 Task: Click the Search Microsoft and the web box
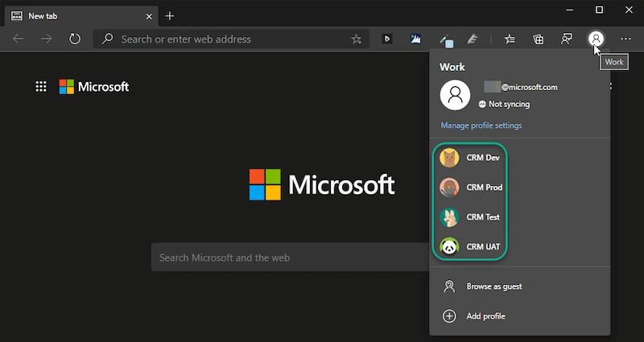click(290, 258)
